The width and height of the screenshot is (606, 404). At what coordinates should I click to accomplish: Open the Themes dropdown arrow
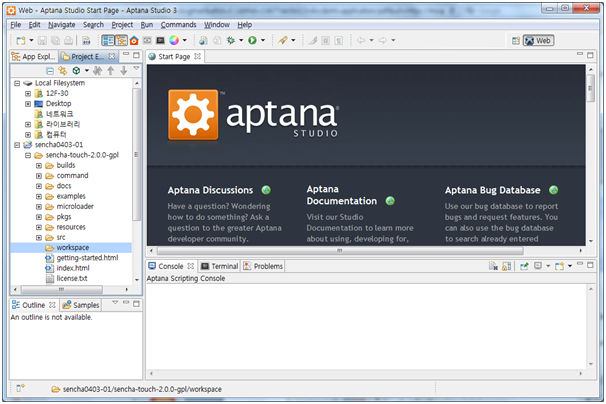pyautogui.click(x=184, y=40)
